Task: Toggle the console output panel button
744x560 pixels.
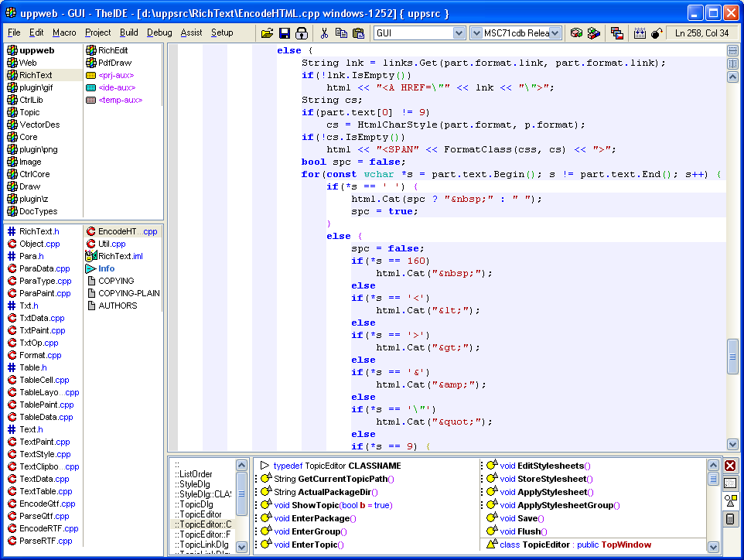Action: tap(730, 483)
